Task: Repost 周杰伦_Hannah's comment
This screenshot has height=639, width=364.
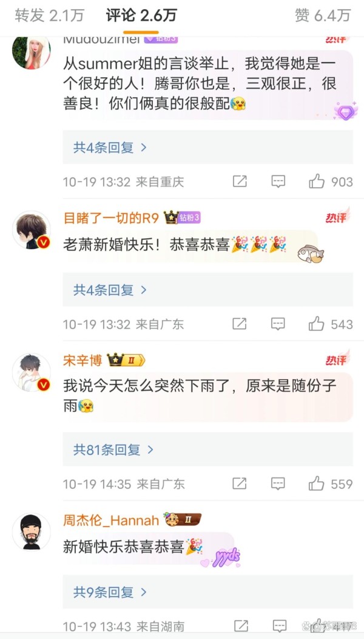Action: [x=241, y=626]
